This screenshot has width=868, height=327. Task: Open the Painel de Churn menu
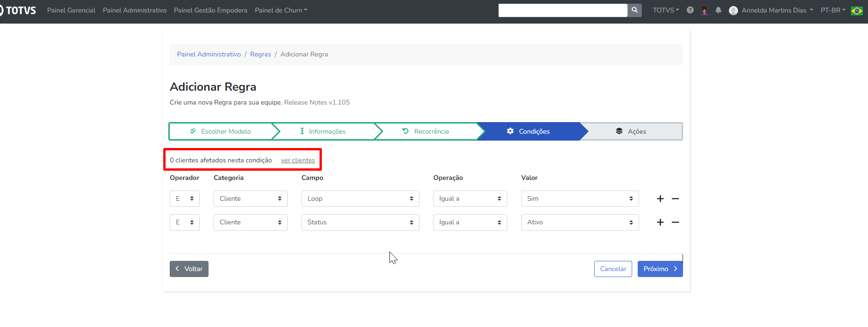(281, 10)
